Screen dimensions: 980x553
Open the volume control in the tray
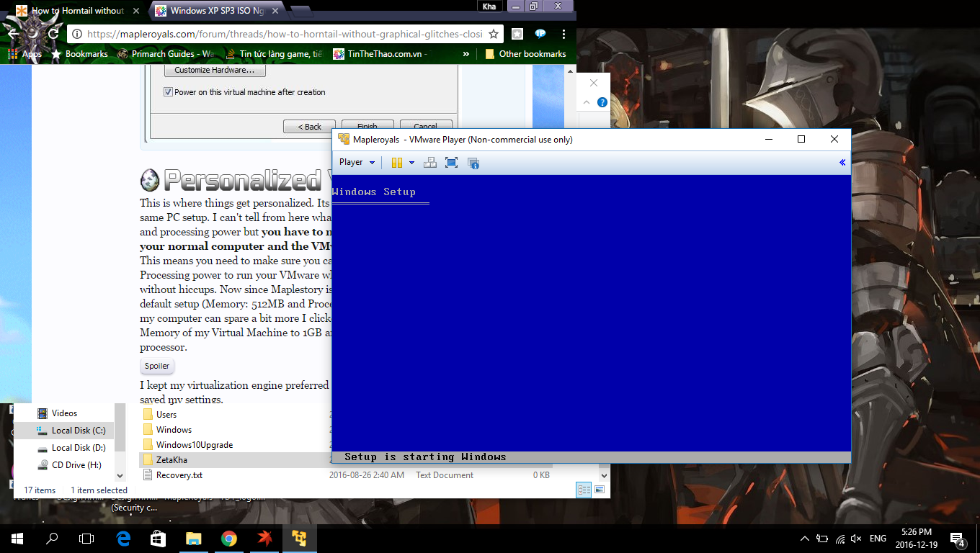[856, 539]
